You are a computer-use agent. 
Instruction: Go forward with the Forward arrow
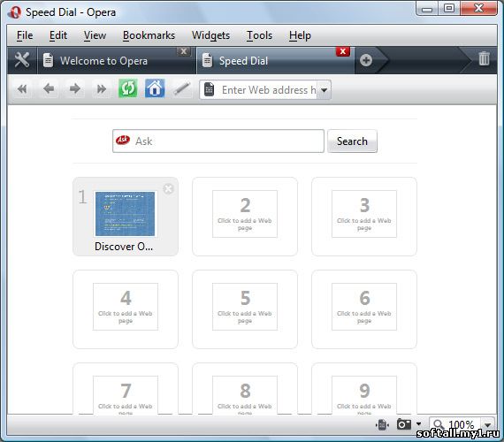pyautogui.click(x=75, y=88)
